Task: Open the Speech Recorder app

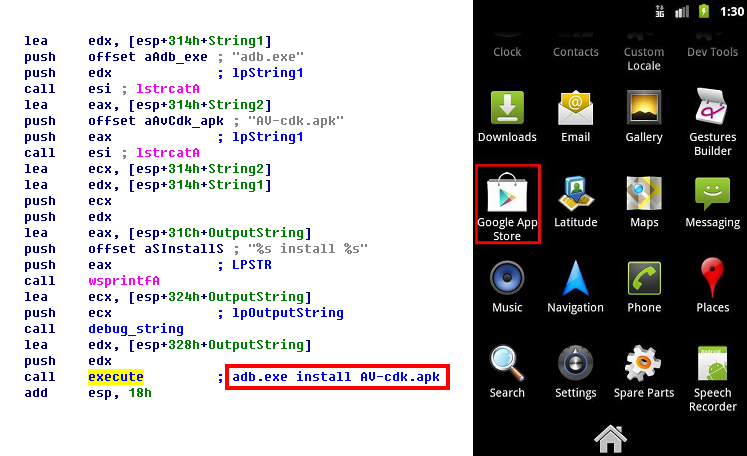Action: 712,379
